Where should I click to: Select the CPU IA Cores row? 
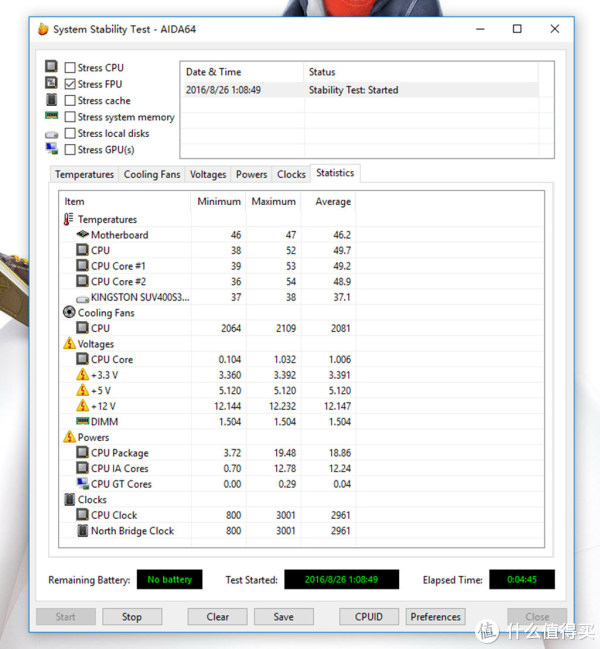coord(301,468)
